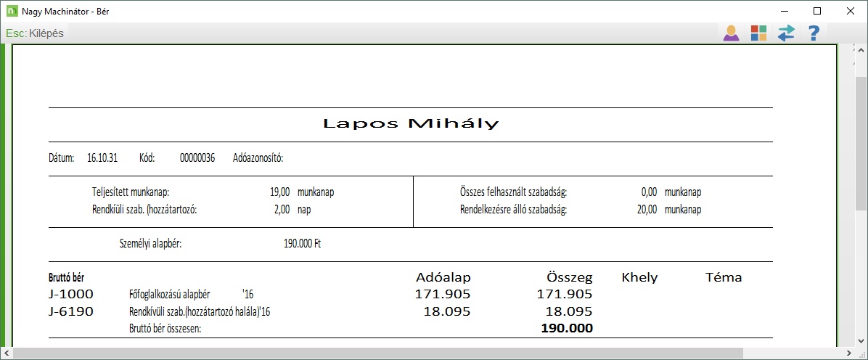Click the Téma column header
The width and height of the screenshot is (868, 360).
tap(724, 277)
